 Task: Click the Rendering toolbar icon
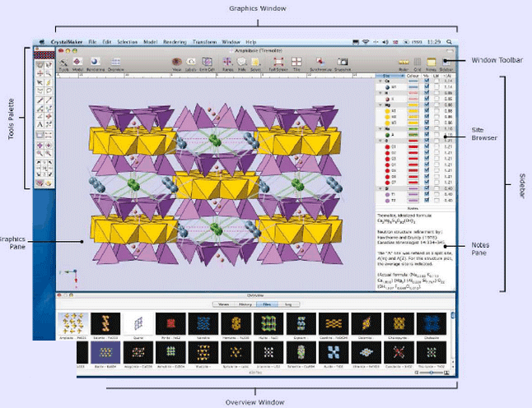pos(96,63)
